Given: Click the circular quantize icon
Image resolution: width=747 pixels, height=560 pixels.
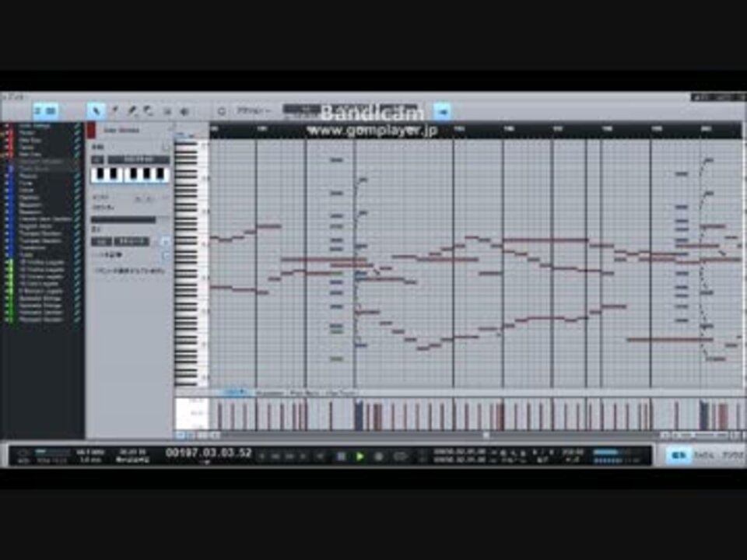Looking at the screenshot, I should coord(222,111).
